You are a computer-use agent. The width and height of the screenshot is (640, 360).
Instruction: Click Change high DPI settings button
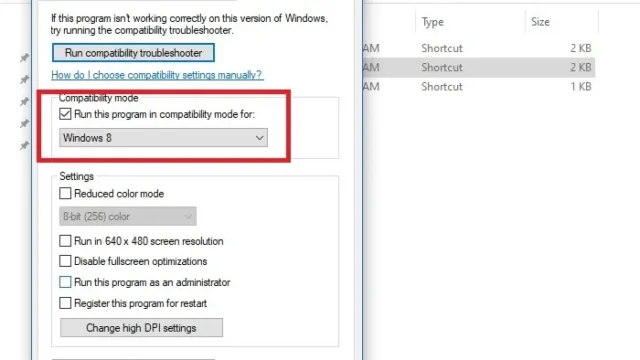[x=141, y=328]
